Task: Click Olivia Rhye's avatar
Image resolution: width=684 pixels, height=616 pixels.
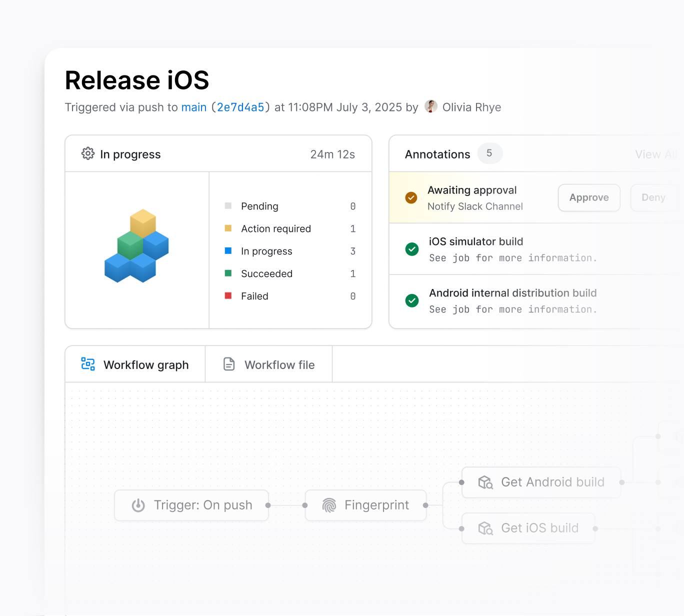Action: tap(430, 106)
